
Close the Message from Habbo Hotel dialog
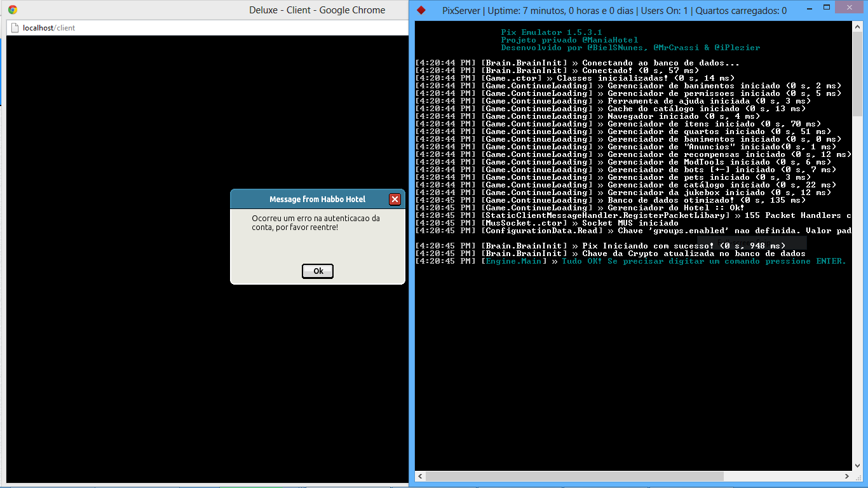tap(395, 200)
